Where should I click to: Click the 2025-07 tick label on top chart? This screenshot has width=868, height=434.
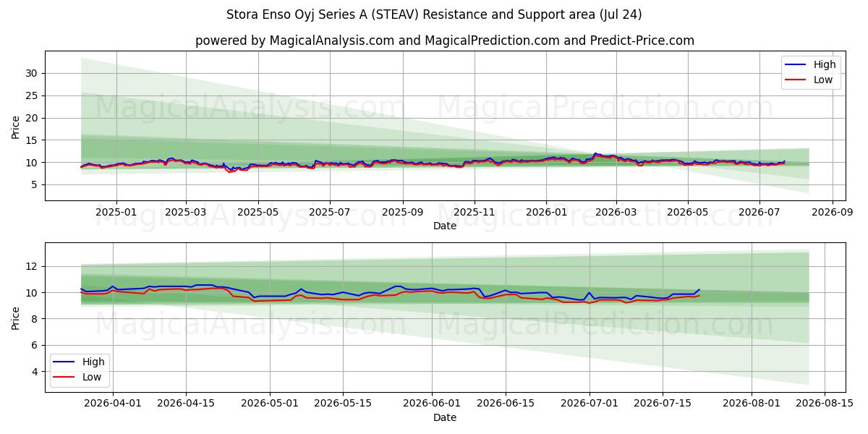(x=330, y=213)
